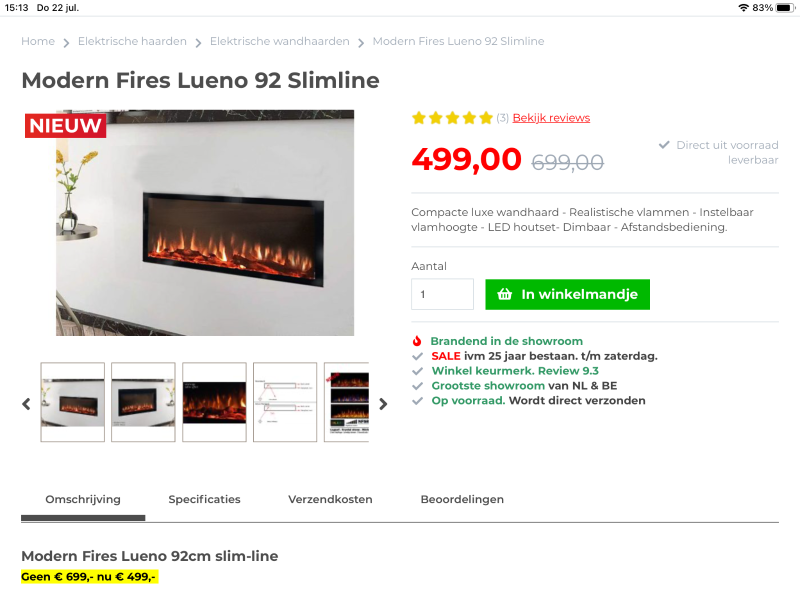Click the flame icon beside Brandend in de showroom
Image resolution: width=800 pixels, height=600 pixels.
coord(417,341)
